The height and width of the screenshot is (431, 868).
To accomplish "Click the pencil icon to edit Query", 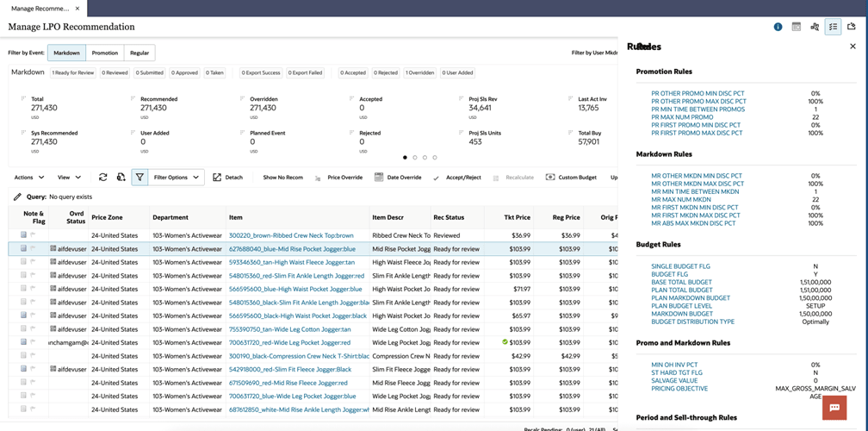I will point(18,197).
